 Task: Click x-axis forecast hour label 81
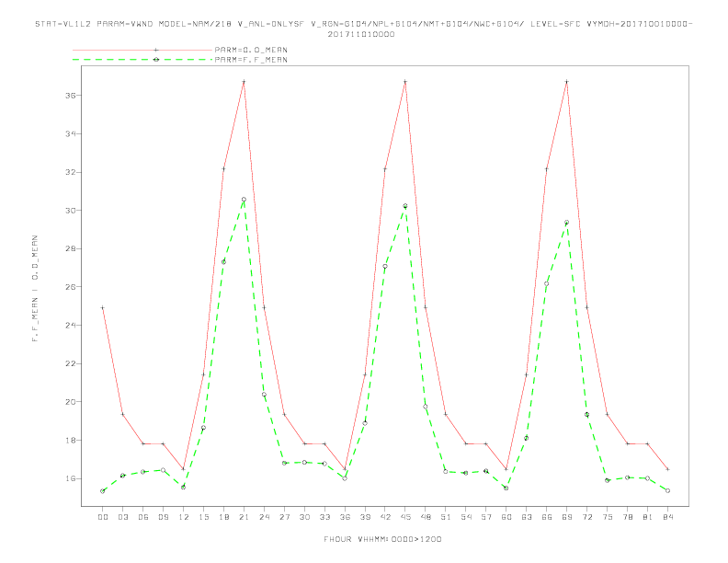point(648,517)
